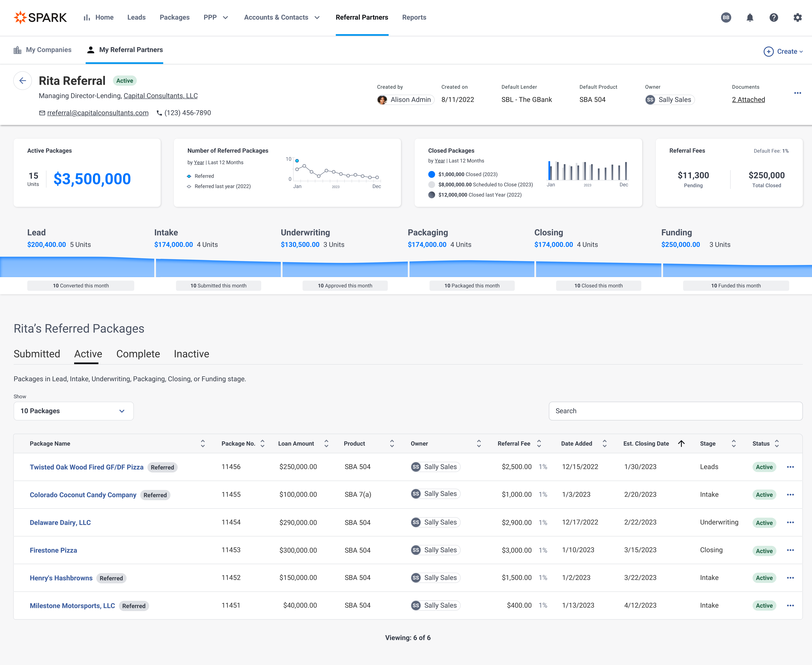
Task: Click the $8,000,000 Scheduled to Close legend dot
Action: tap(431, 185)
